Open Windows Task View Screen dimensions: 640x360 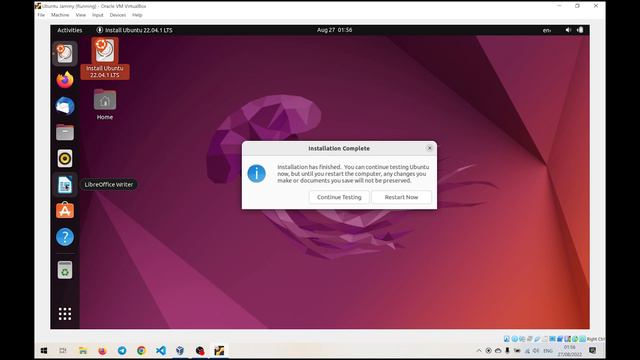(x=63, y=351)
